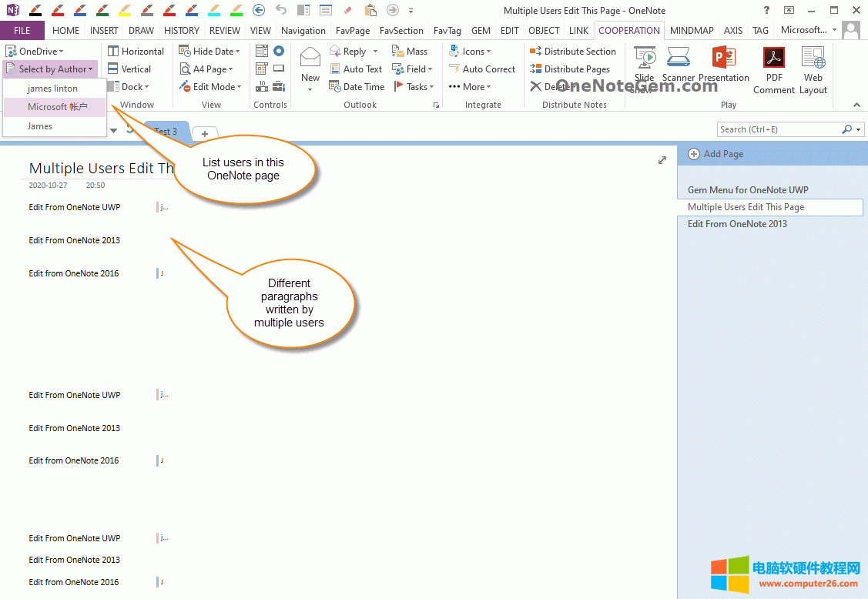
Task: Click the back arrow in quick access toolbar
Action: coord(259,10)
